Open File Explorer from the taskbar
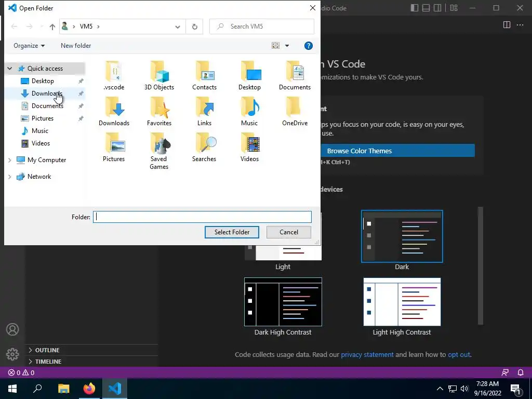Image resolution: width=532 pixels, height=399 pixels. click(63, 389)
